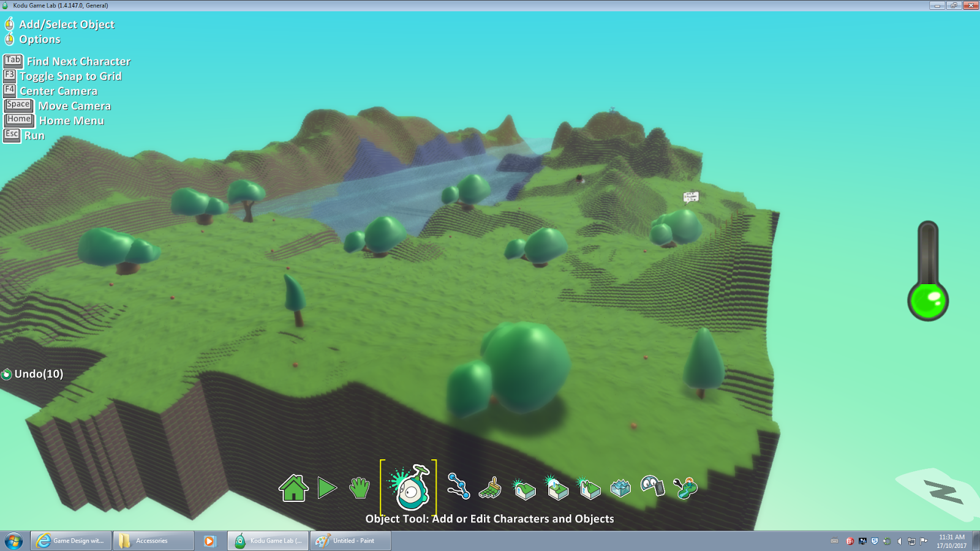Click the on-screen keyboard tray icon
The image size is (980, 551).
pos(834,541)
